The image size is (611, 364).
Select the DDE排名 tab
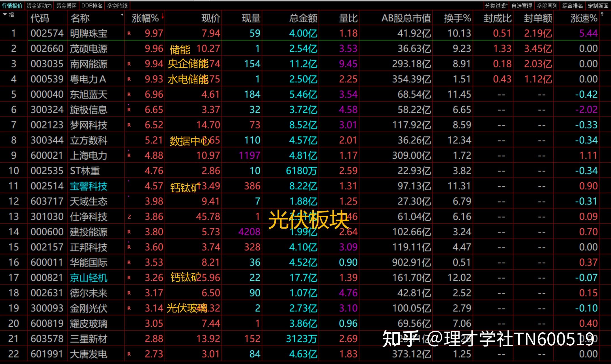click(92, 6)
